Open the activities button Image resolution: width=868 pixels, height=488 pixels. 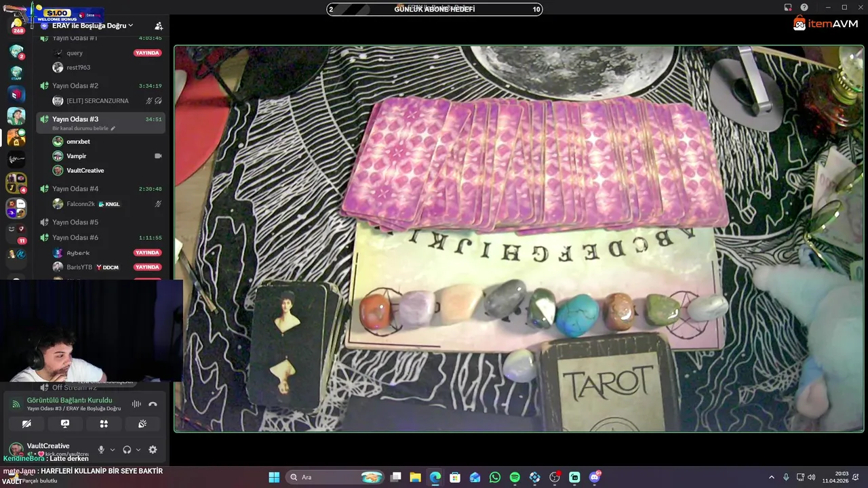pyautogui.click(x=104, y=424)
